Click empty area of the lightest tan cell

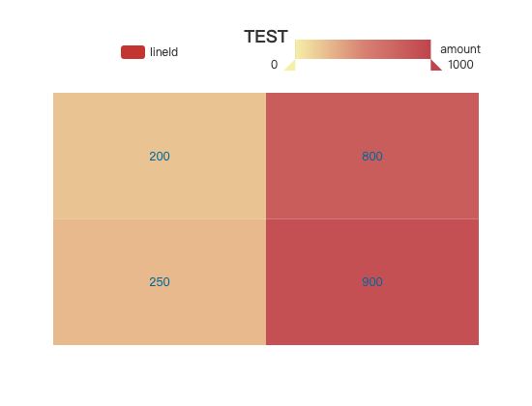[102, 119]
